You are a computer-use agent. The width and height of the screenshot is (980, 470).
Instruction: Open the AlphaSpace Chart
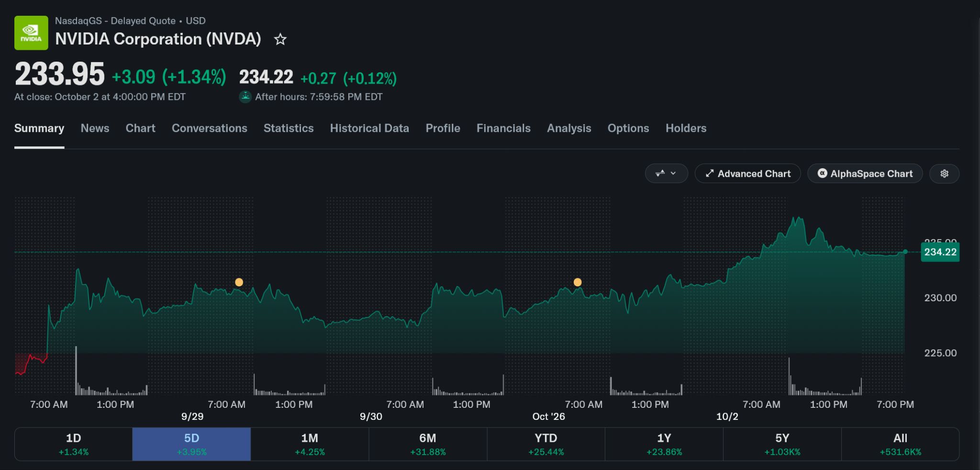click(865, 174)
